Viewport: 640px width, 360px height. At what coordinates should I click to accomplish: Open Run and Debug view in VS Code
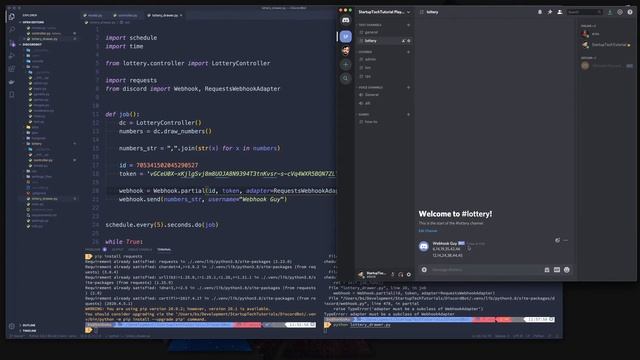11,56
